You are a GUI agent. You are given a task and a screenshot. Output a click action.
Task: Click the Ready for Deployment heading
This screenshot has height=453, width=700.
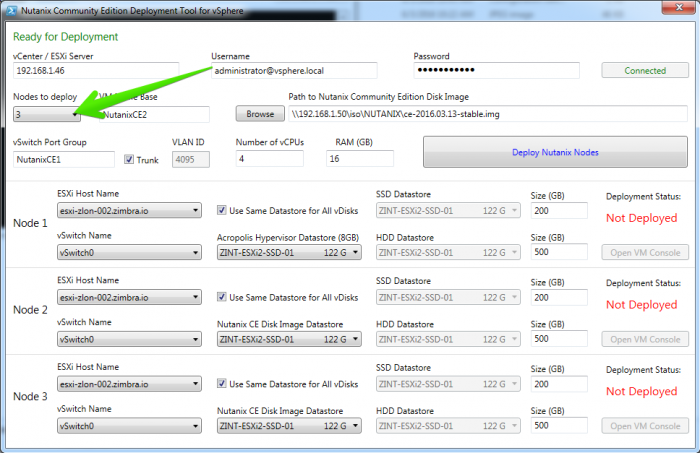[x=66, y=37]
